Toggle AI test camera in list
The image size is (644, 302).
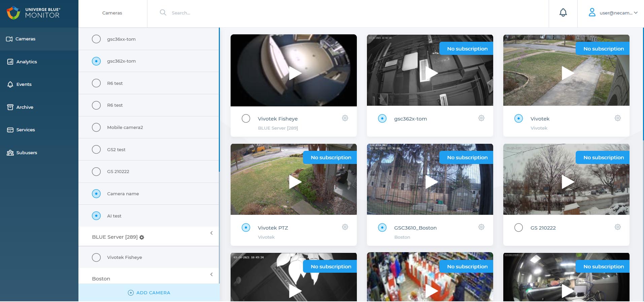(96, 216)
